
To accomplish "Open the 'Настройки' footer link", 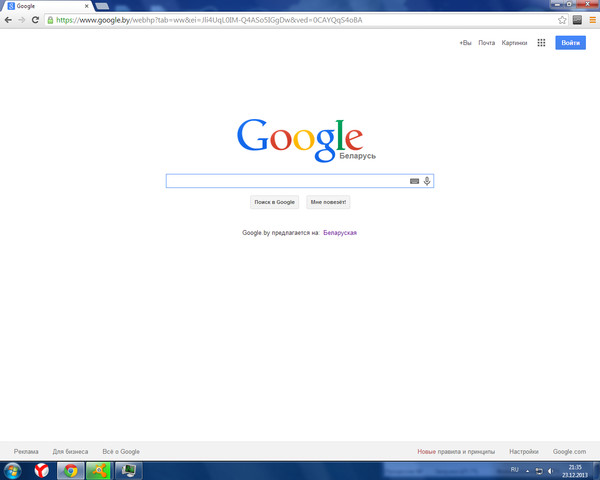I will [524, 452].
